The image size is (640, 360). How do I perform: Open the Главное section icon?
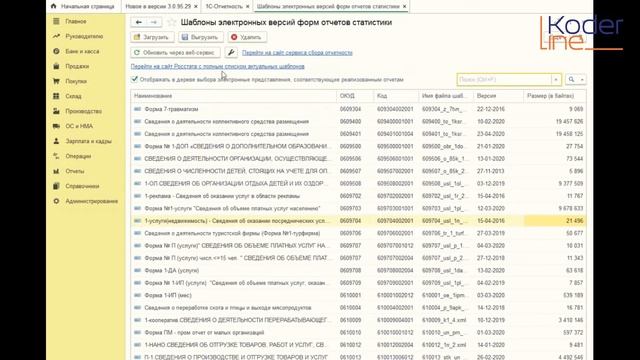pos(56,21)
